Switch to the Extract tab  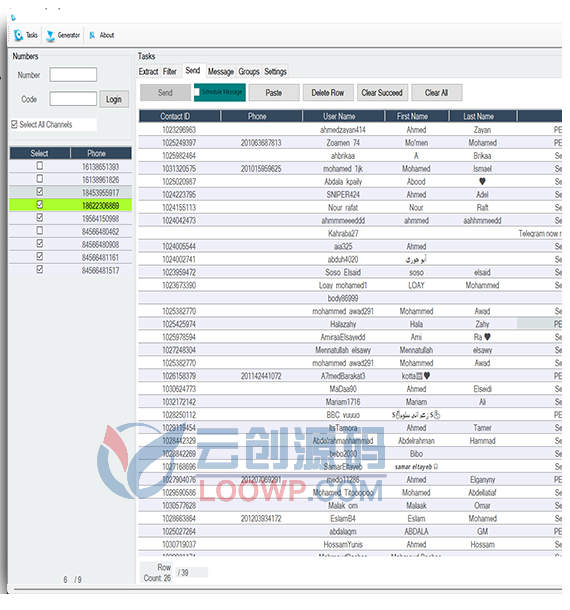[148, 72]
